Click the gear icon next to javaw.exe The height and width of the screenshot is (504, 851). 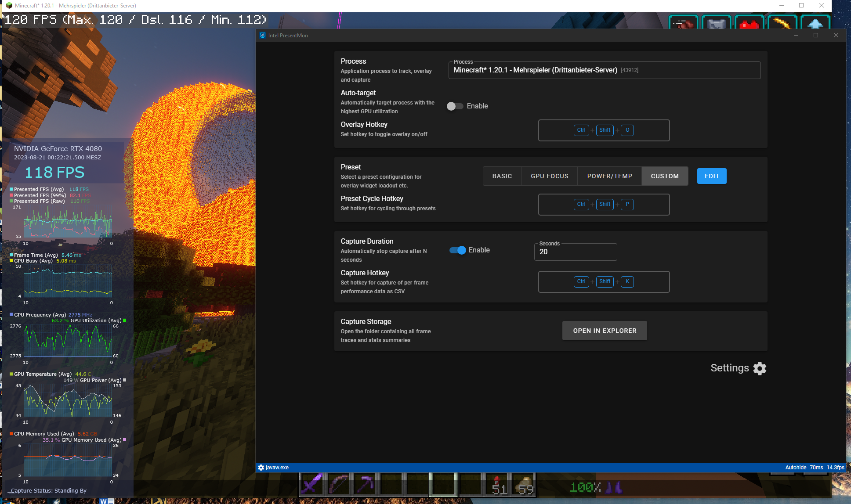(260, 467)
